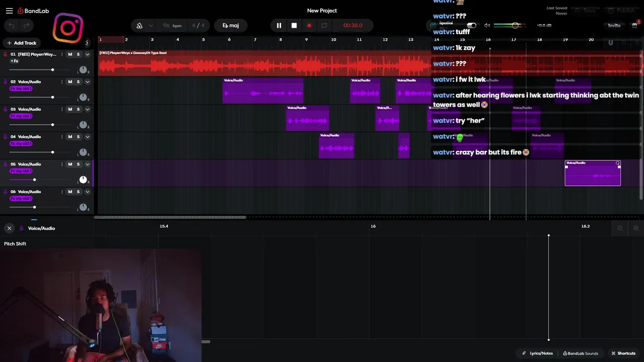Open BandLab Sounds
Viewport: 644px width, 362px height.
coord(581,353)
